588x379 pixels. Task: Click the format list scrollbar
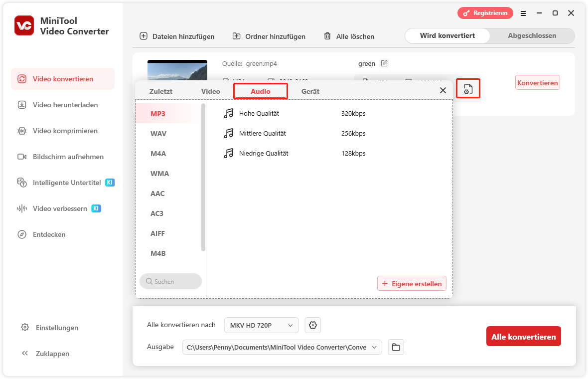click(203, 177)
